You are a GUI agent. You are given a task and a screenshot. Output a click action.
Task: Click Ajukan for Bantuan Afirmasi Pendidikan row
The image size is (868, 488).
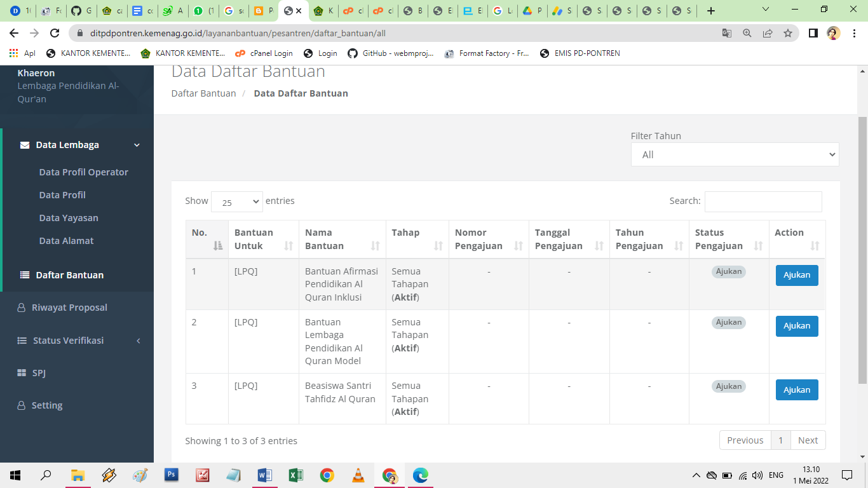[x=797, y=275]
